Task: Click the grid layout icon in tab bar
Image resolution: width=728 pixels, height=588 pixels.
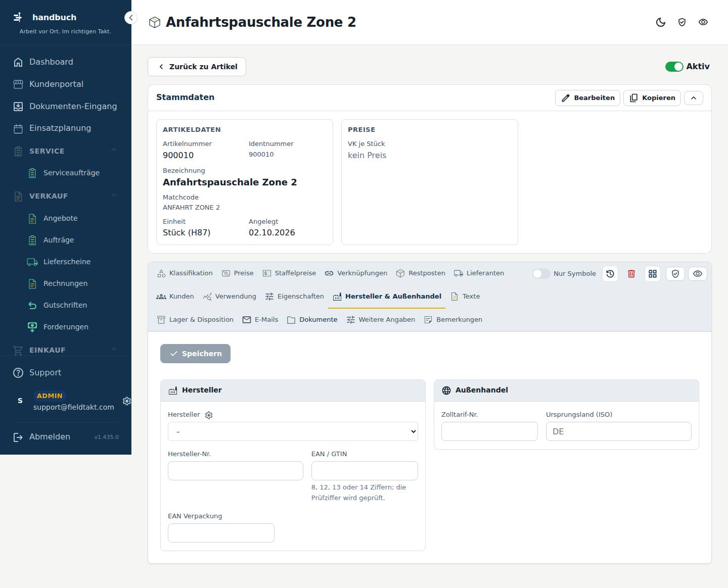Action: pos(653,274)
